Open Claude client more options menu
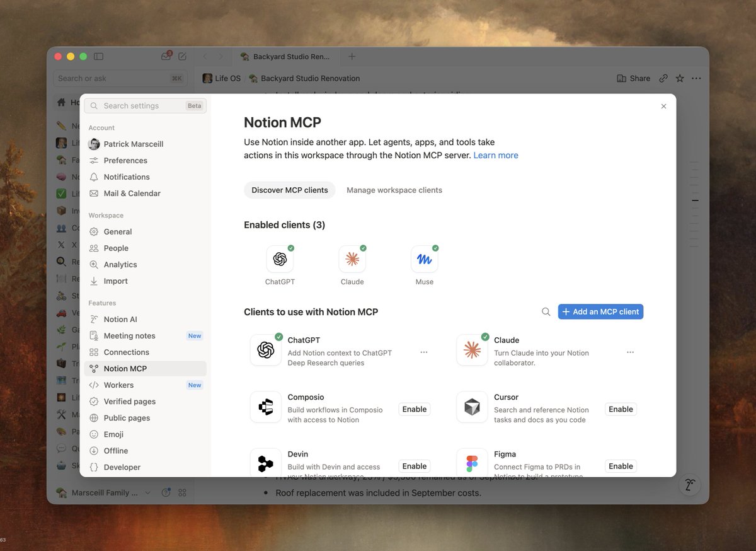The width and height of the screenshot is (756, 551). 630,352
